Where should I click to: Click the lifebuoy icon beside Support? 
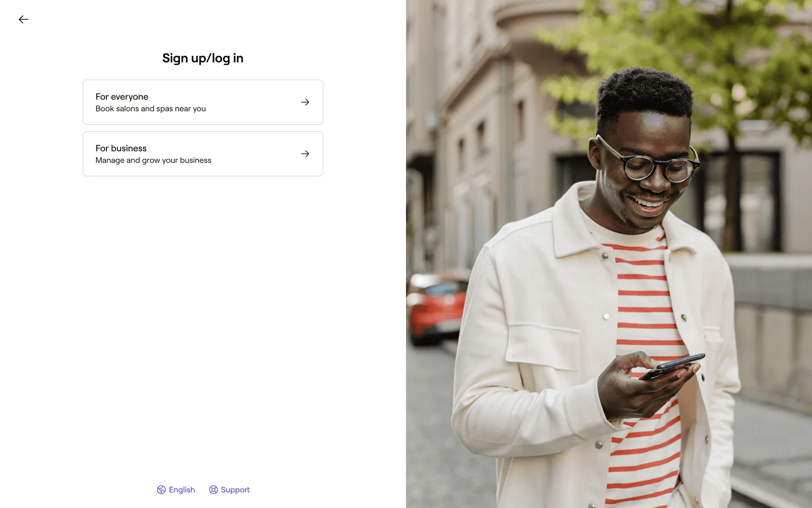(213, 490)
